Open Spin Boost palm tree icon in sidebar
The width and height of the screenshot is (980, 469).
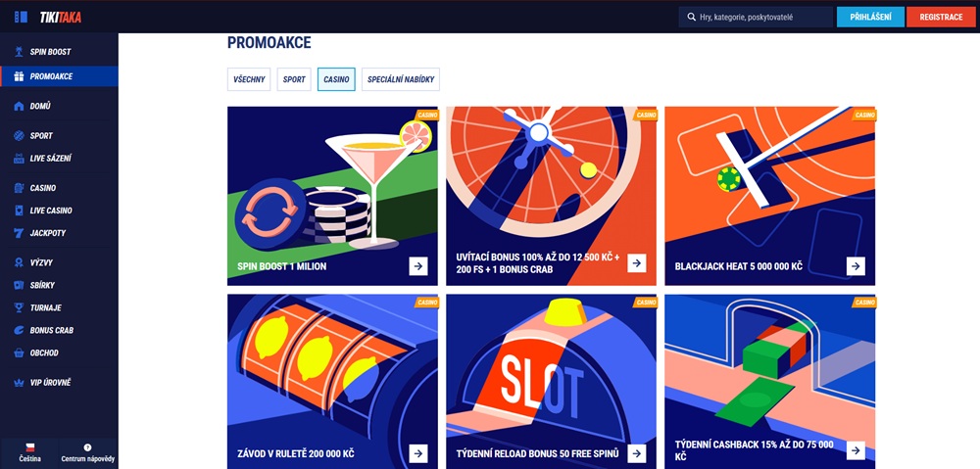(19, 52)
